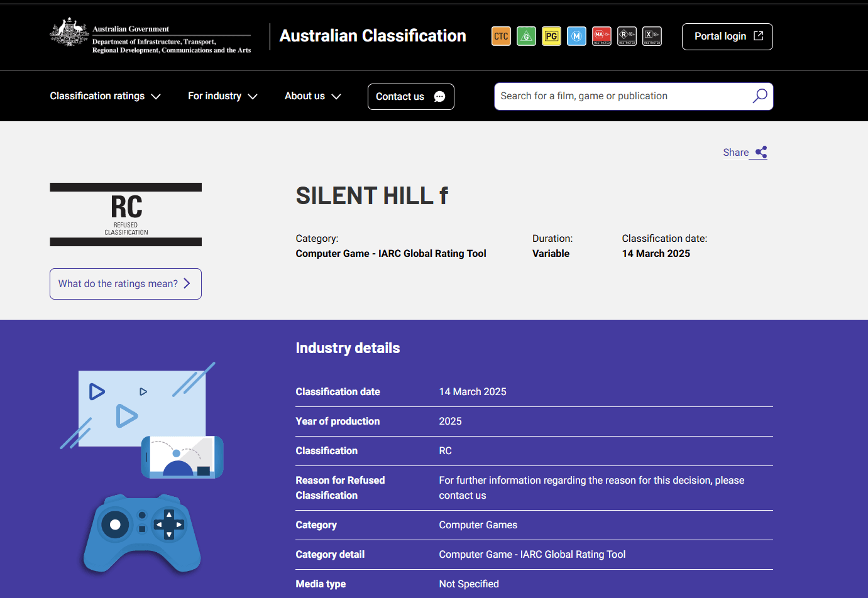Open the Contact us button
The image size is (868, 598).
410,97
